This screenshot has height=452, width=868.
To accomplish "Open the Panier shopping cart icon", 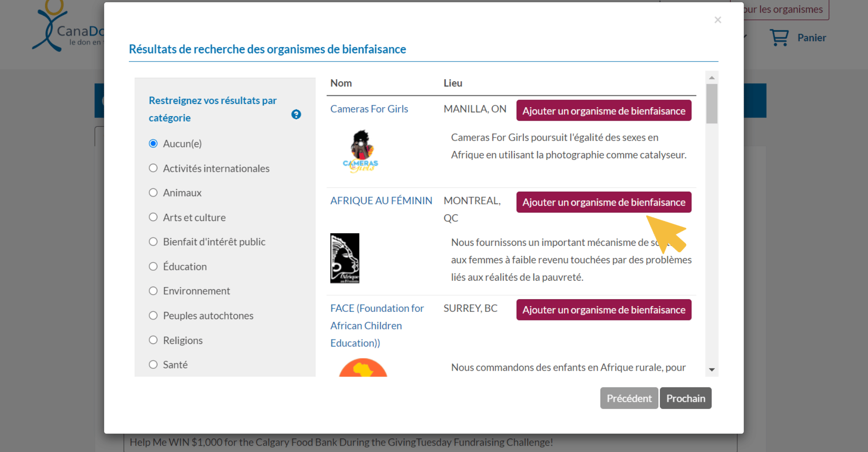I will coord(779,38).
